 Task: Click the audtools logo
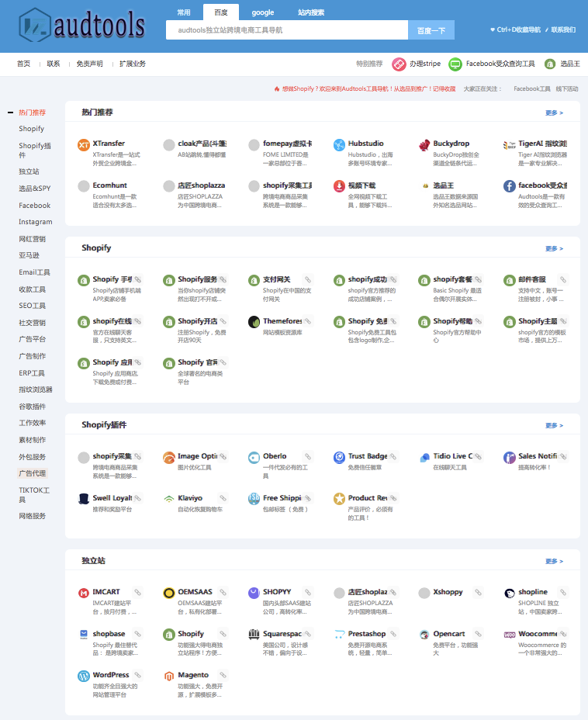(81, 25)
